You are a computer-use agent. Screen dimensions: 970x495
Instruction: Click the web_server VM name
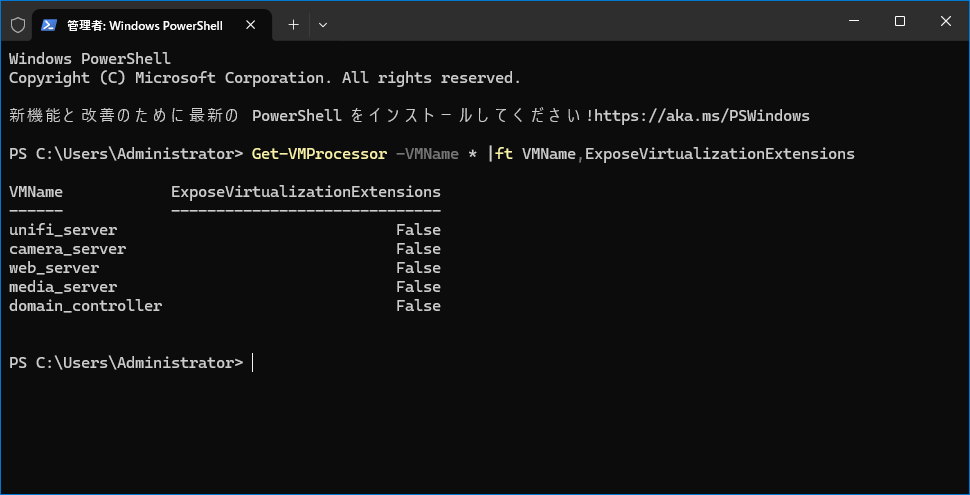tap(54, 268)
